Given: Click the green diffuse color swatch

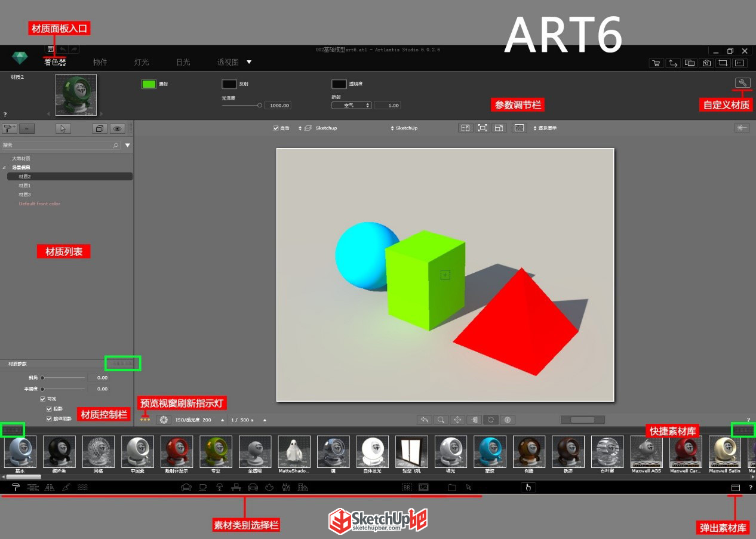Looking at the screenshot, I should [149, 84].
